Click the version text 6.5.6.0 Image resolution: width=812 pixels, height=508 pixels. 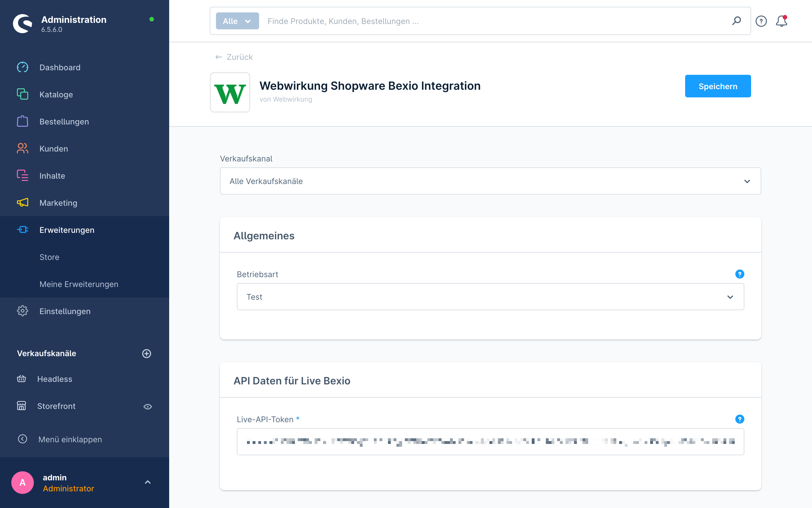pos(52,30)
